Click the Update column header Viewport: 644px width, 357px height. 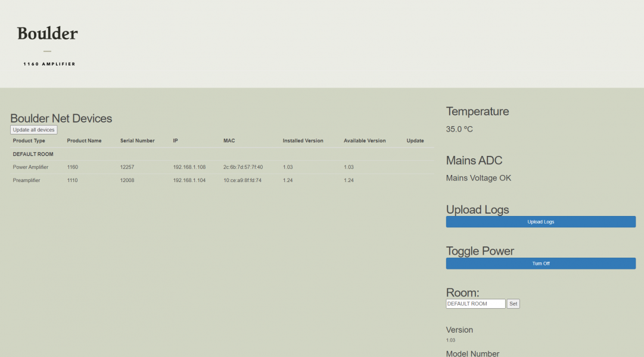coord(415,141)
